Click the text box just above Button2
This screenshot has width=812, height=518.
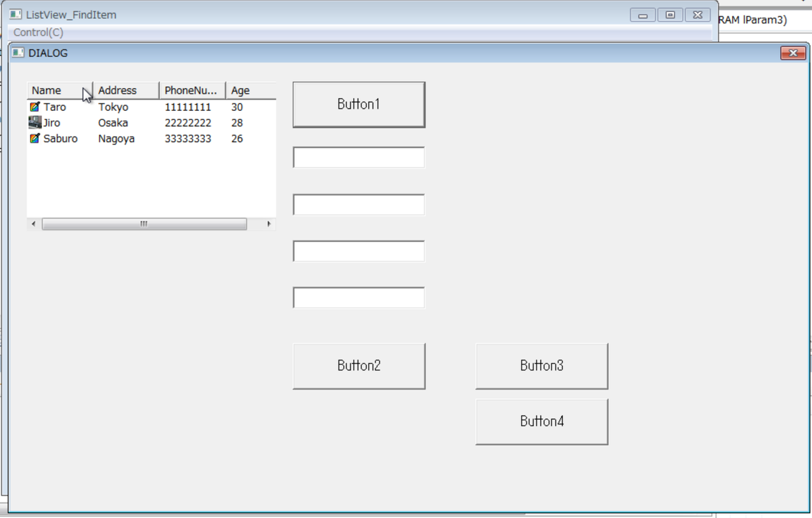point(359,298)
